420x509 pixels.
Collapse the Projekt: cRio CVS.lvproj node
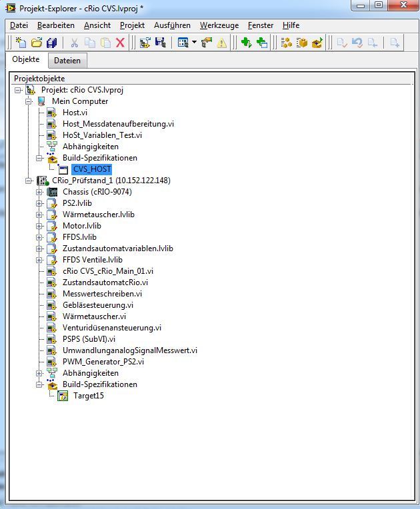18,90
